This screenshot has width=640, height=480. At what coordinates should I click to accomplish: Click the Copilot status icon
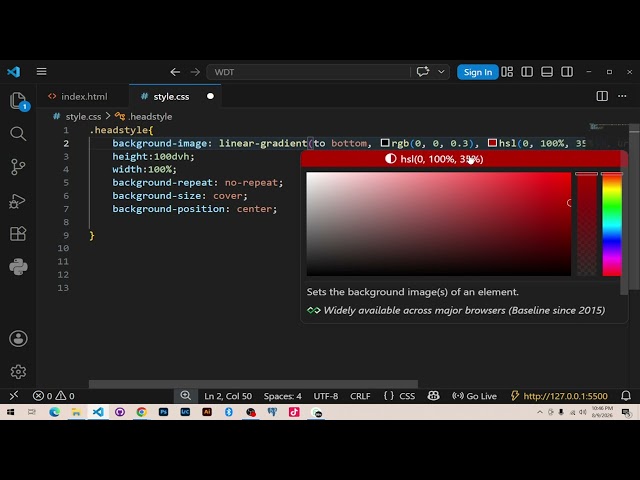click(x=433, y=396)
